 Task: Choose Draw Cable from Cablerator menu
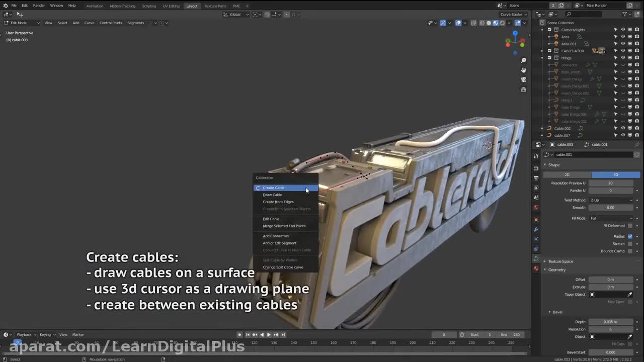(272, 195)
